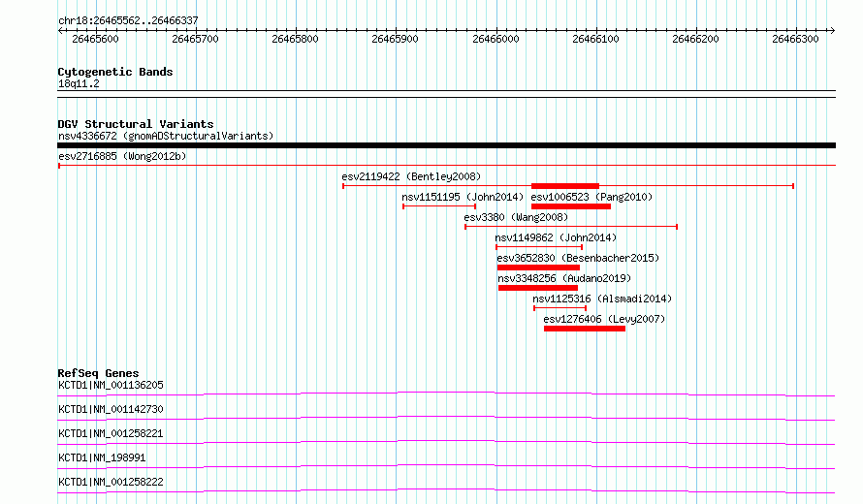Image resolution: width=863 pixels, height=504 pixels.
Task: Click ruler position 26465900
Action: point(396,39)
